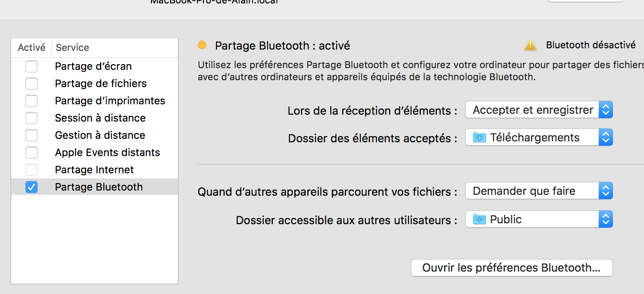Check the Apple Events distants checkbox
The height and width of the screenshot is (294, 644).
coord(32,153)
